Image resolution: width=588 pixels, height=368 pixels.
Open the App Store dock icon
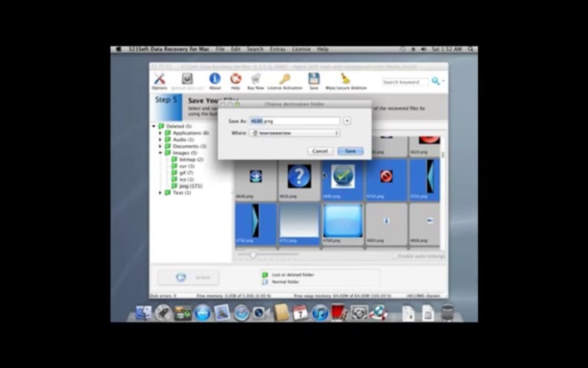pos(202,313)
